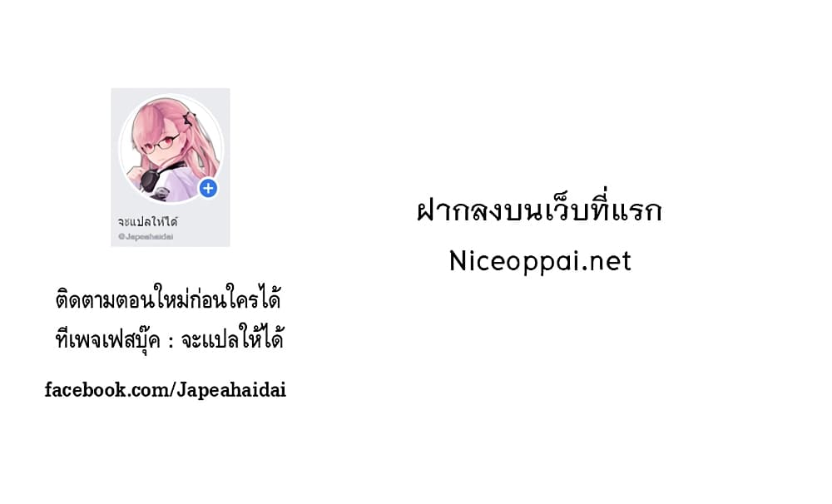Click the จะแปลให้ได้ text after the colon
832x504 pixels.
coord(232,338)
